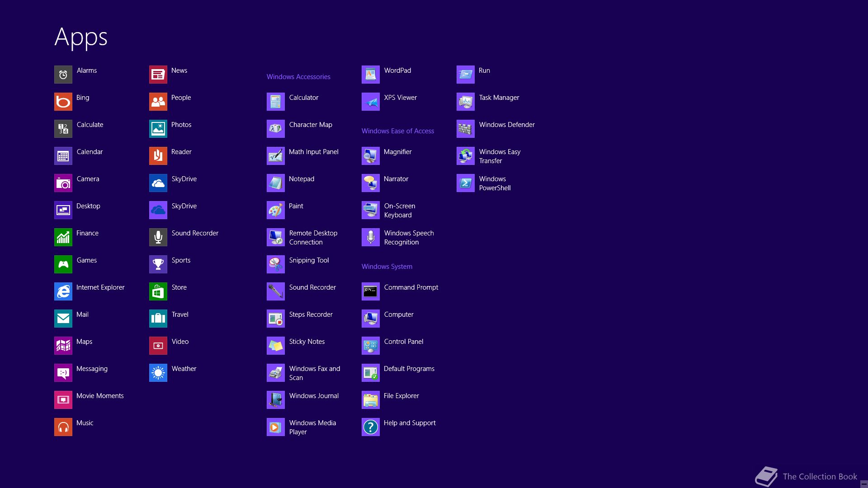Image resolution: width=868 pixels, height=488 pixels.
Task: Launch the Paint app icon
Action: (x=276, y=210)
